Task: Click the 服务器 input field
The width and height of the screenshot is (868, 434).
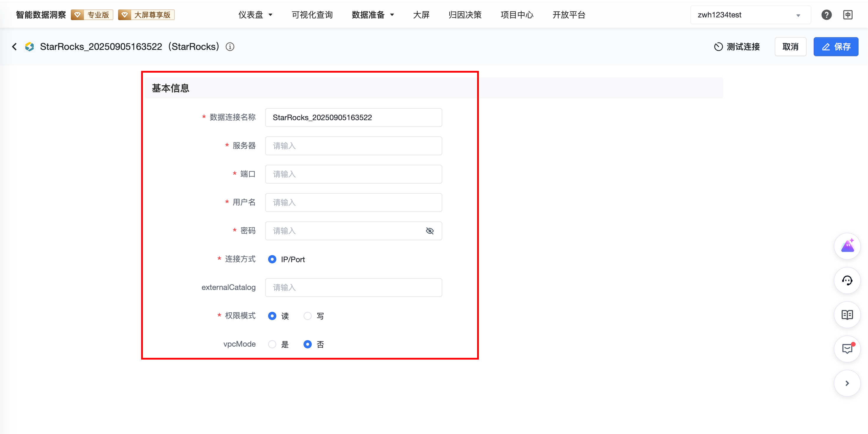Action: [353, 146]
